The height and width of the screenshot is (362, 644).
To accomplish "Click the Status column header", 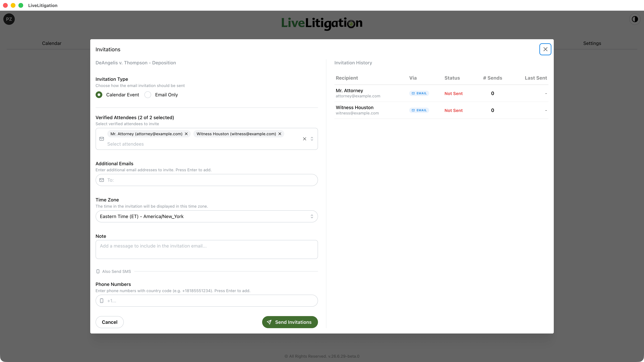I will coord(452,78).
